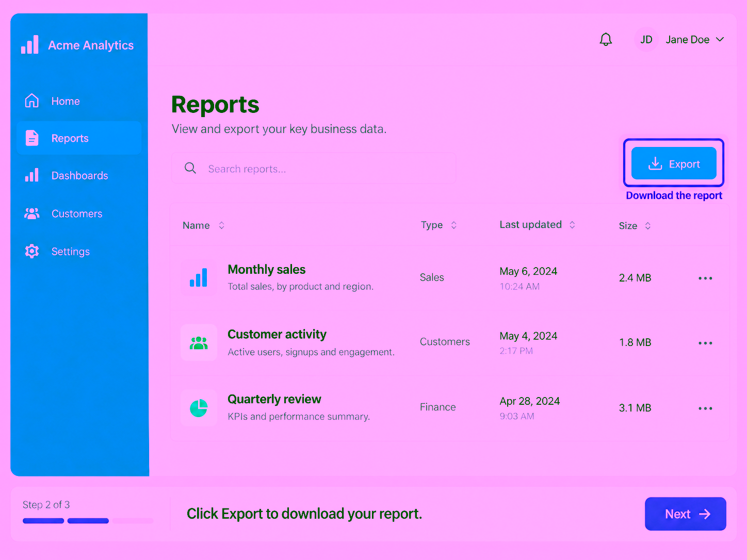Click the Step 2 of 3 progress bar
Screen dimensions: 747x560
tap(88, 521)
